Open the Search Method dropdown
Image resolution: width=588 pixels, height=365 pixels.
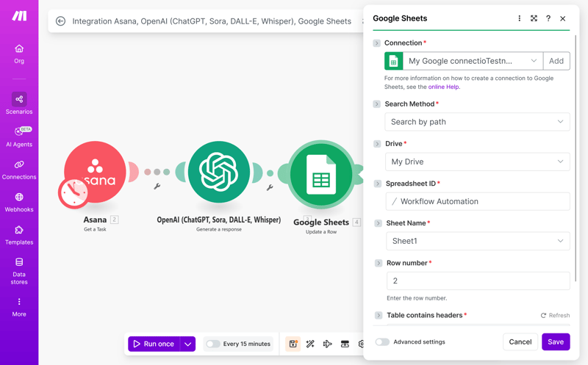[477, 122]
